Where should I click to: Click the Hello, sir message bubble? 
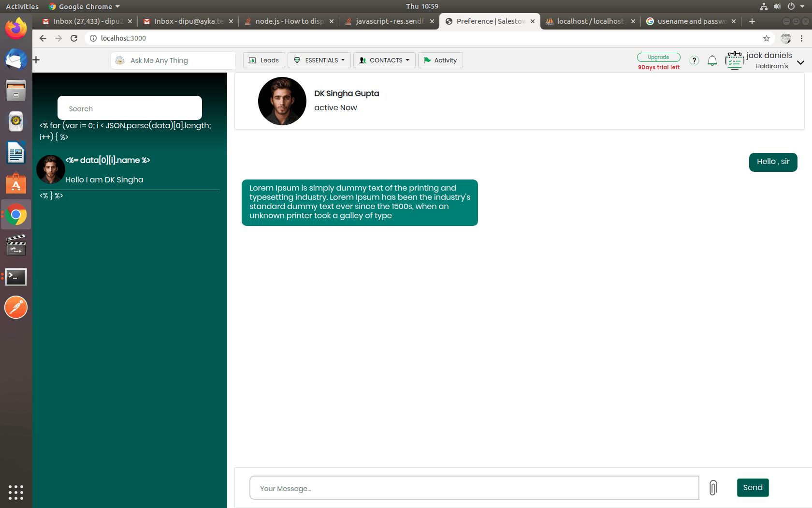[x=773, y=162]
